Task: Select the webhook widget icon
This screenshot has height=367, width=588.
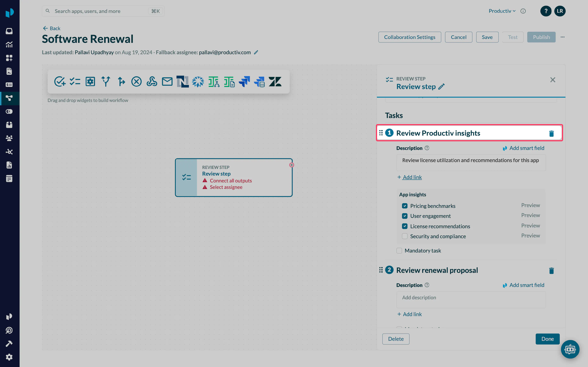Action: click(152, 82)
